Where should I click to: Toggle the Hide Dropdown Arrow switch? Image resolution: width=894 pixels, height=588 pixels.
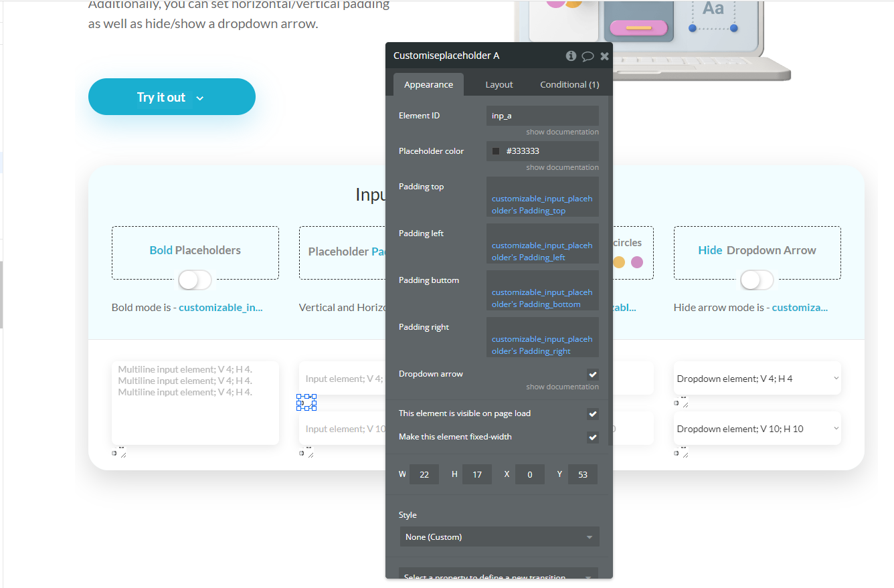[x=757, y=280]
